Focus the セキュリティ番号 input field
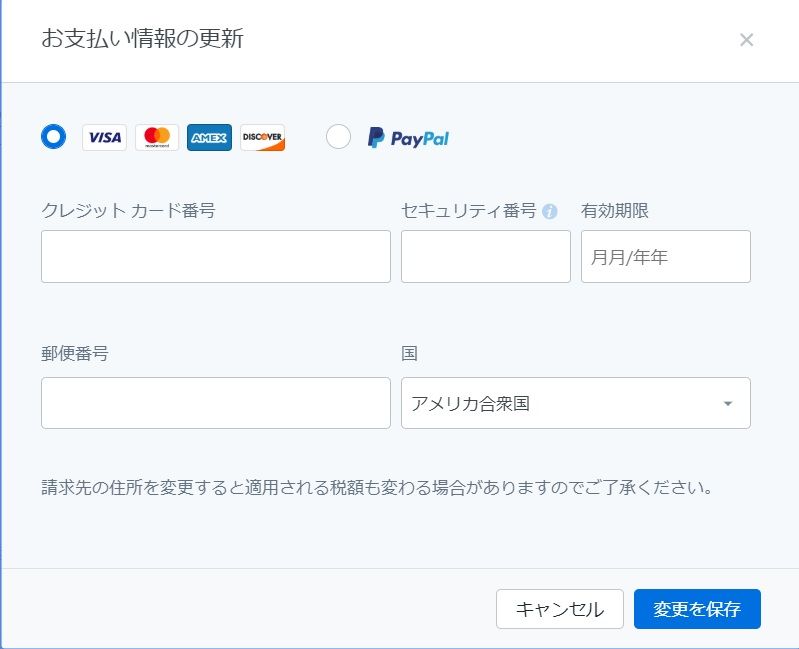Image resolution: width=799 pixels, height=649 pixels. tap(485, 256)
